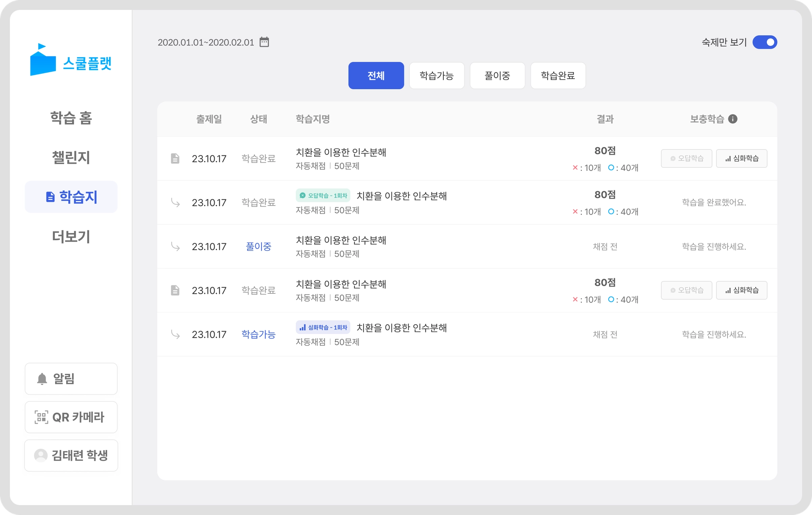The image size is (812, 515).
Task: Switch to the 풀이중 tab
Action: [497, 76]
